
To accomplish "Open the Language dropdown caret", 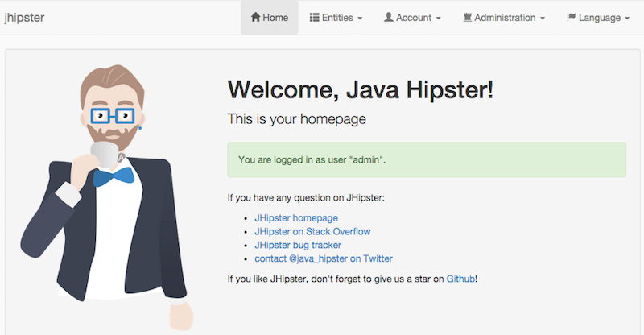I will (626, 19).
